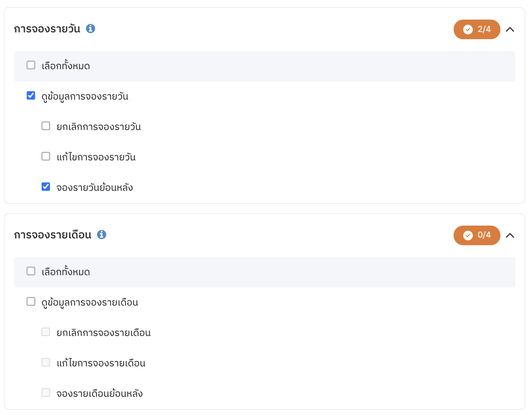532x416 pixels.
Task: Click the 0/4 orange count badge
Action: 477,235
